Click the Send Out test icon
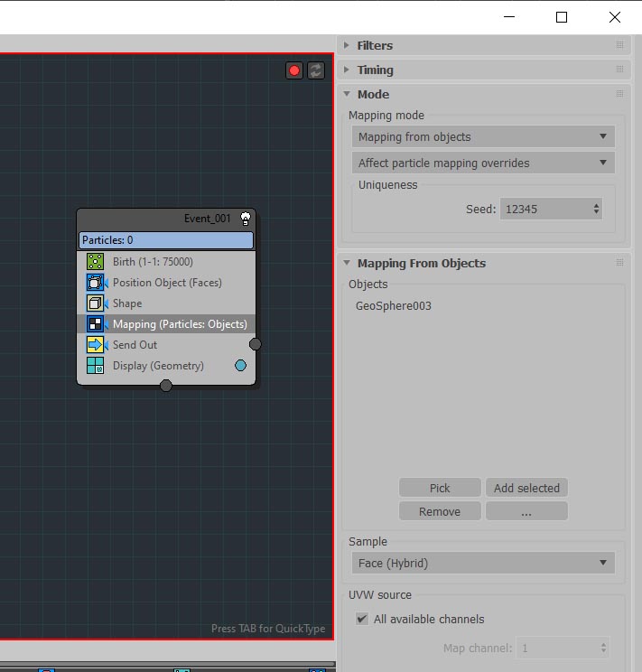This screenshot has height=672, width=642. (x=95, y=344)
